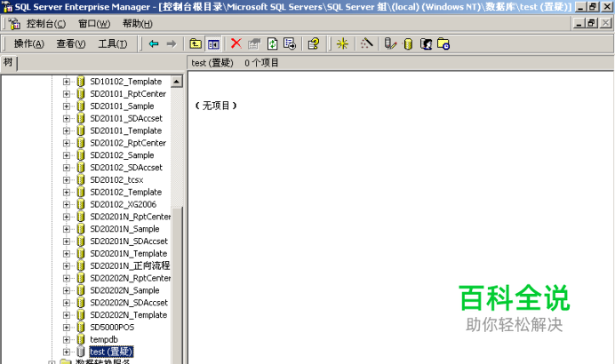Click the "test (置疑)" header in right pane
The image size is (615, 364).
coord(212,63)
